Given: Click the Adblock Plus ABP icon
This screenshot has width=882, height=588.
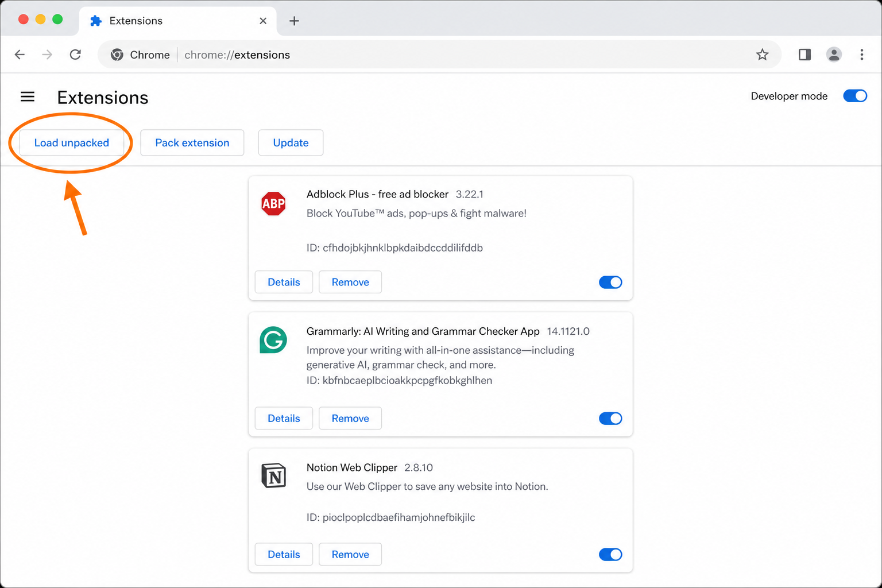Looking at the screenshot, I should point(273,203).
